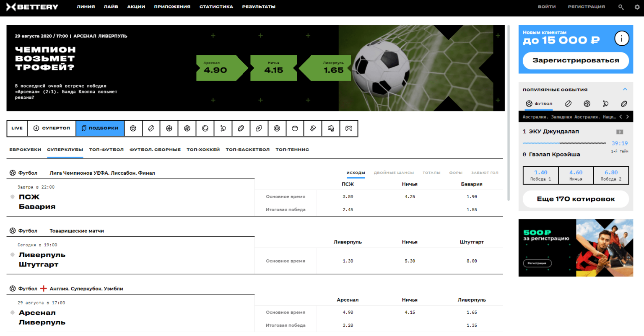Select the gamepad esports icon
The width and height of the screenshot is (644, 336).
click(x=349, y=128)
